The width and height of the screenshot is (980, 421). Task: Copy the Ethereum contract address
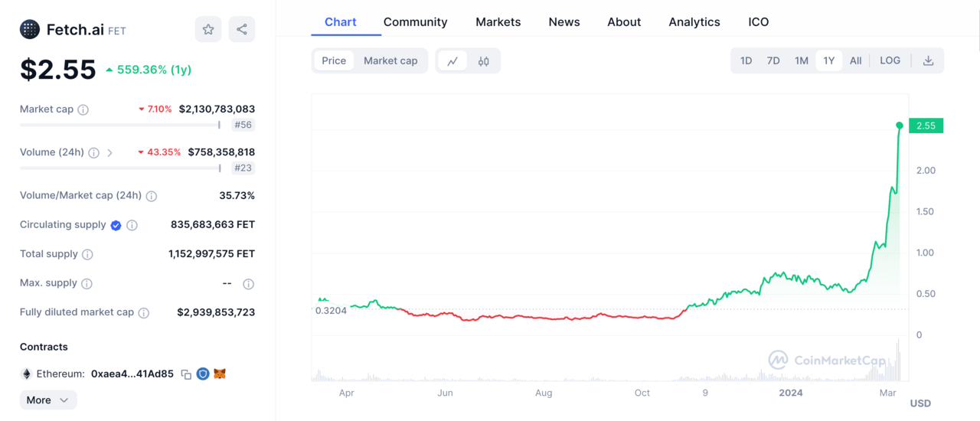186,374
